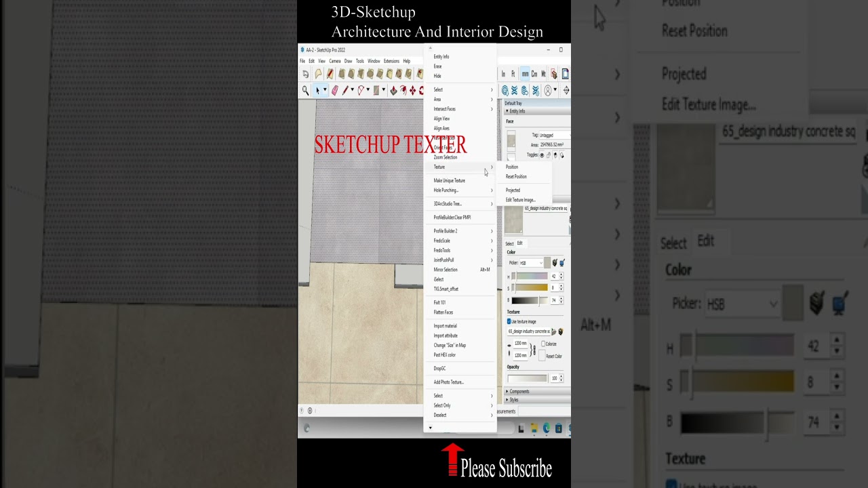
Task: Activate the Select arrow tool
Action: pyautogui.click(x=317, y=90)
